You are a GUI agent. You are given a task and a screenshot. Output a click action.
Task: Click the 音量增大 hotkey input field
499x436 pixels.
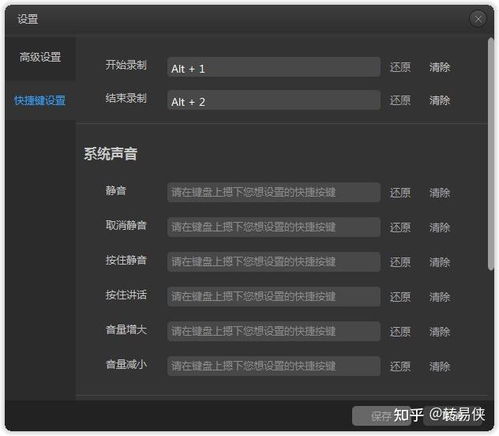[x=274, y=331]
